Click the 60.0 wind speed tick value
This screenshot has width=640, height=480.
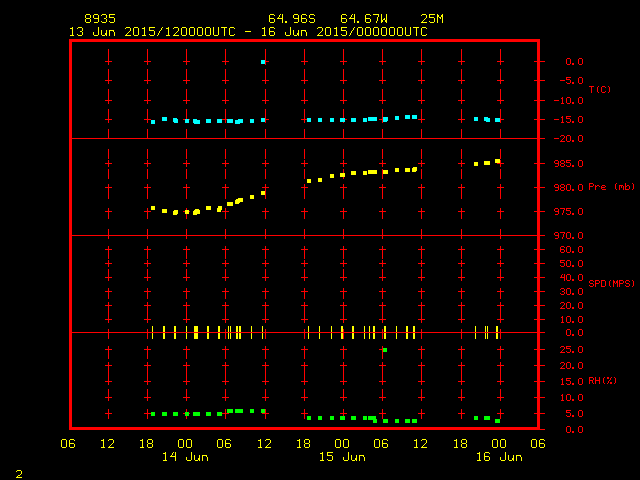(x=571, y=250)
